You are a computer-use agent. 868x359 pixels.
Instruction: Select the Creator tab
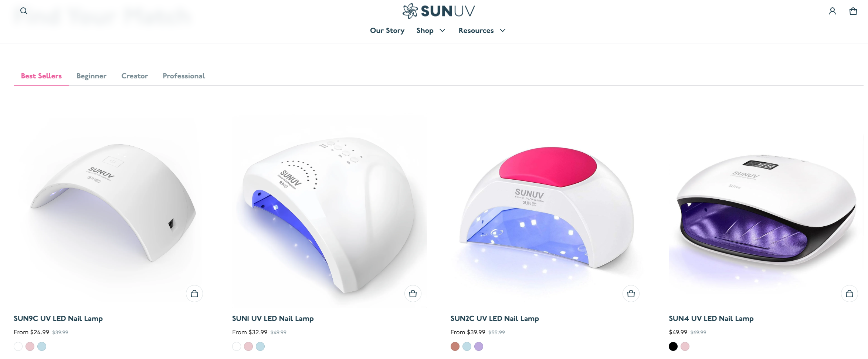coord(135,76)
